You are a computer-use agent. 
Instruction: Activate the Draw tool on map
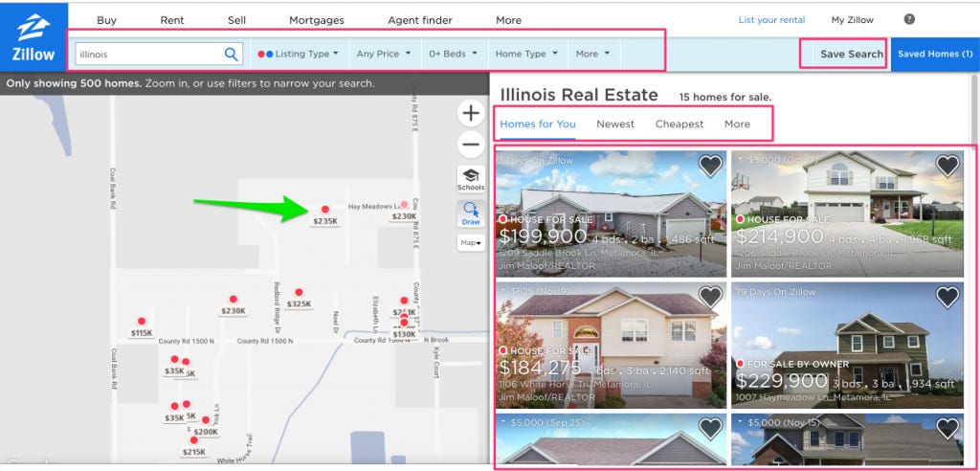click(471, 213)
